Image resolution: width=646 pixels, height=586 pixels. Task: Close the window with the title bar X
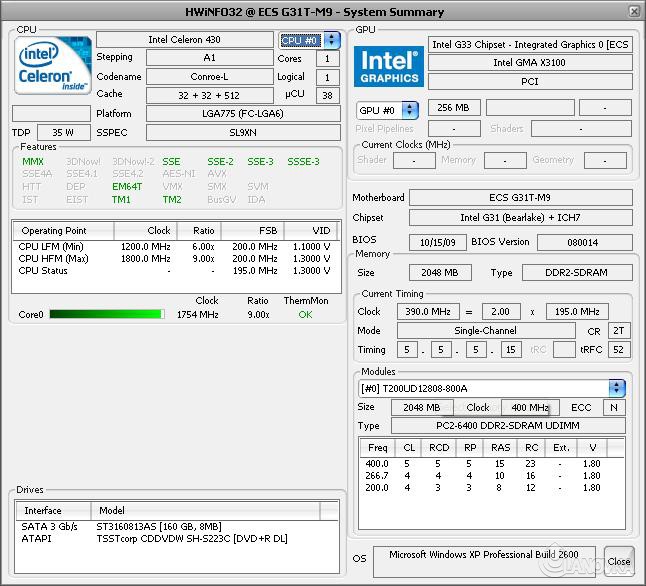coord(634,11)
